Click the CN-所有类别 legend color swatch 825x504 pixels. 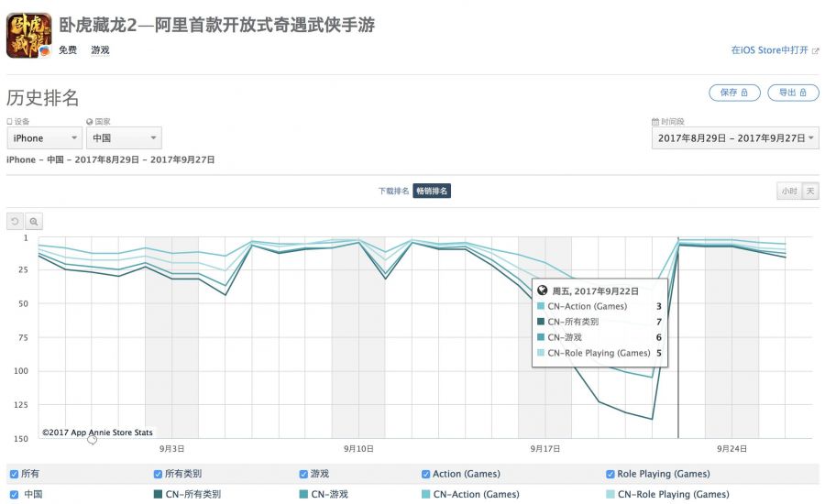click(158, 495)
